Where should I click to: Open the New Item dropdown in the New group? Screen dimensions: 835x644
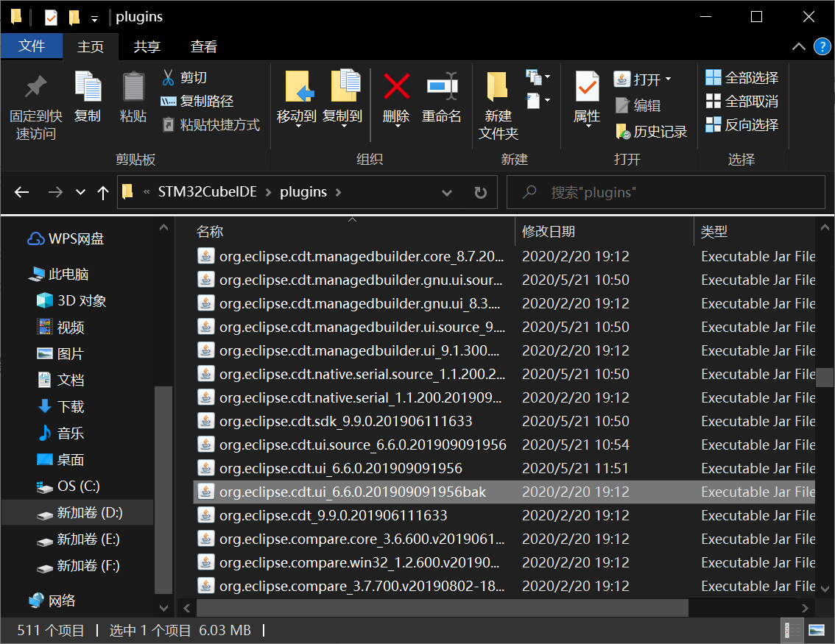tap(538, 77)
